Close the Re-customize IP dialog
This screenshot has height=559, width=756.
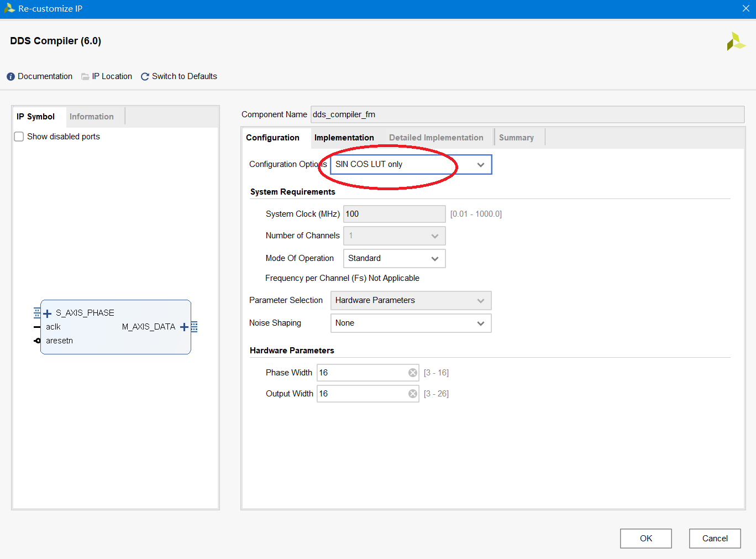click(x=746, y=8)
